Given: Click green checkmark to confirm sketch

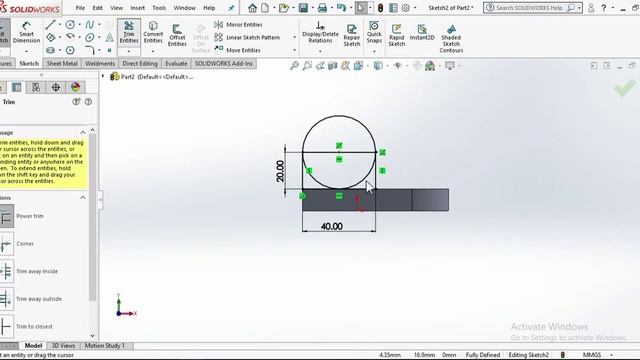Looking at the screenshot, I should point(624,87).
